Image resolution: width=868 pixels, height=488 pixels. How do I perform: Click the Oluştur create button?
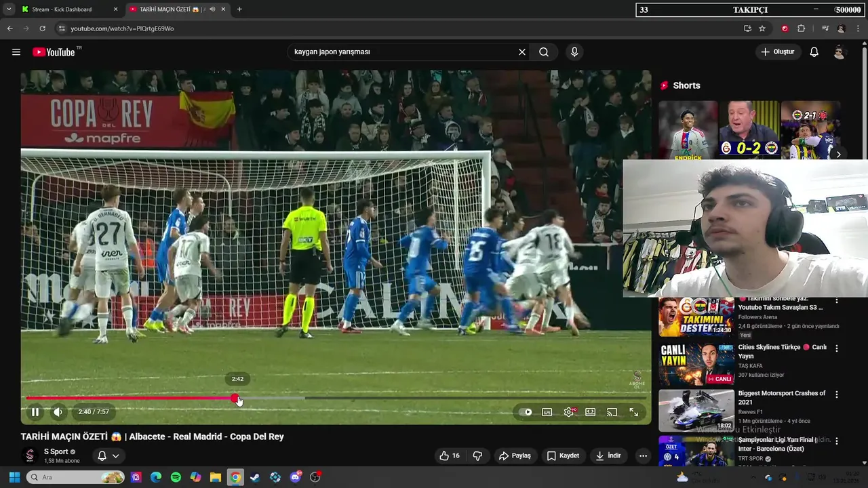point(778,52)
